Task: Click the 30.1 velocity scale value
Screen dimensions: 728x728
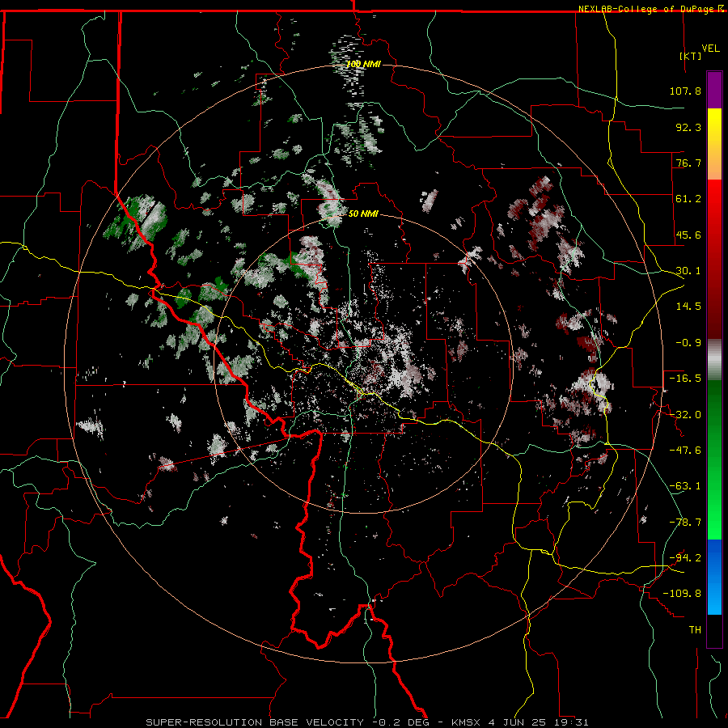Action: pos(688,271)
